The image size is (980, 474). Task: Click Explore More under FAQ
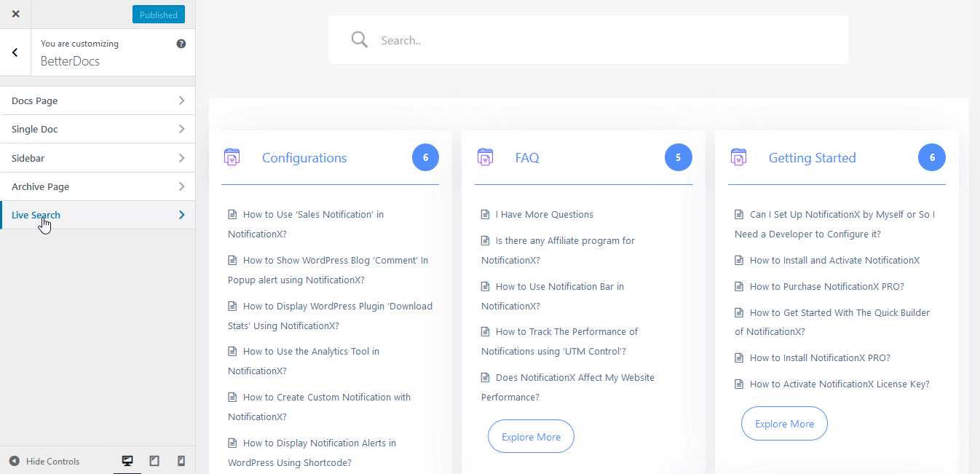pyautogui.click(x=531, y=437)
